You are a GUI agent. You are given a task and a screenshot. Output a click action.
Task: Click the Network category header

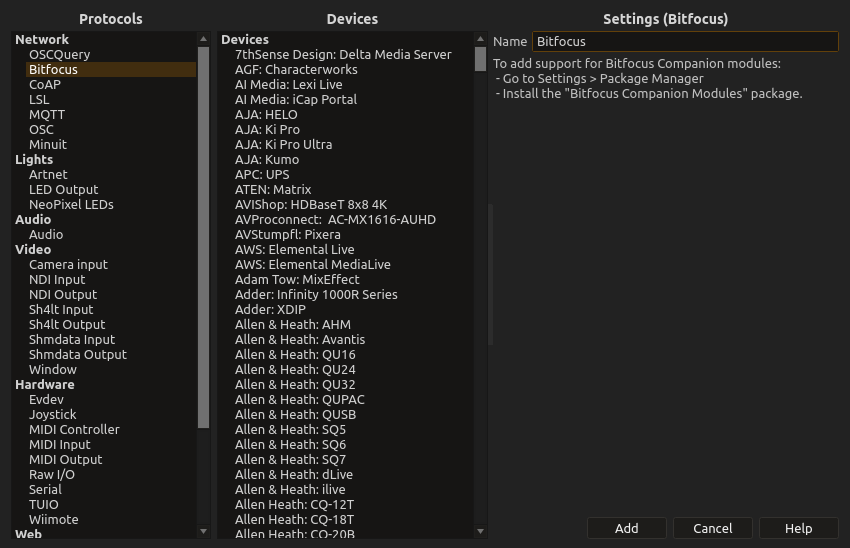pyautogui.click(x=42, y=39)
